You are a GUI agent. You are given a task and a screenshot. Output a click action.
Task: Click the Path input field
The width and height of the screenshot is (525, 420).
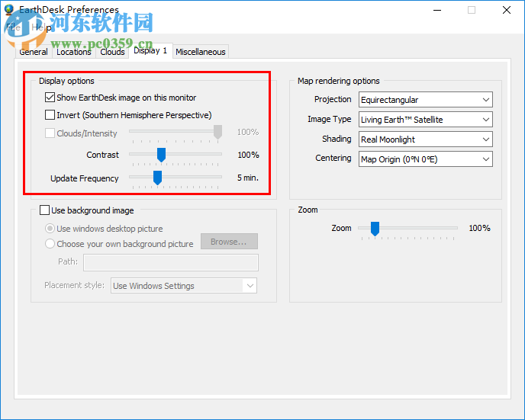[171, 262]
